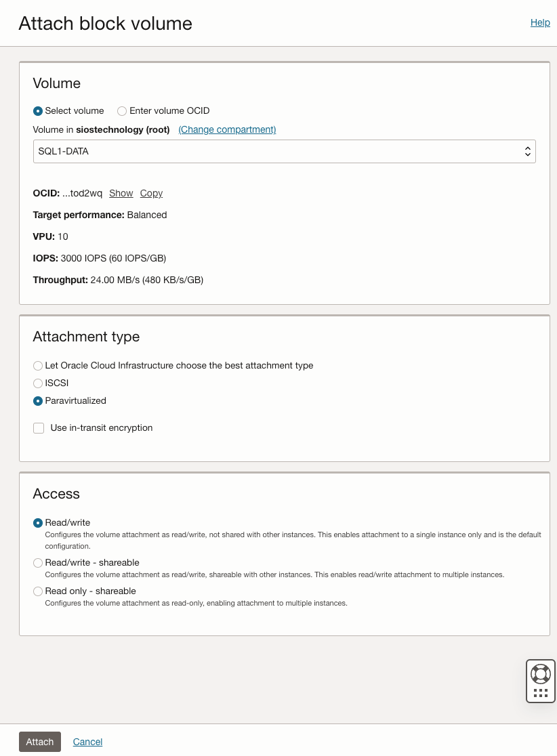Screen dimensions: 557x756
Task: Open the SQL1-DATA volume selector
Action: point(284,151)
